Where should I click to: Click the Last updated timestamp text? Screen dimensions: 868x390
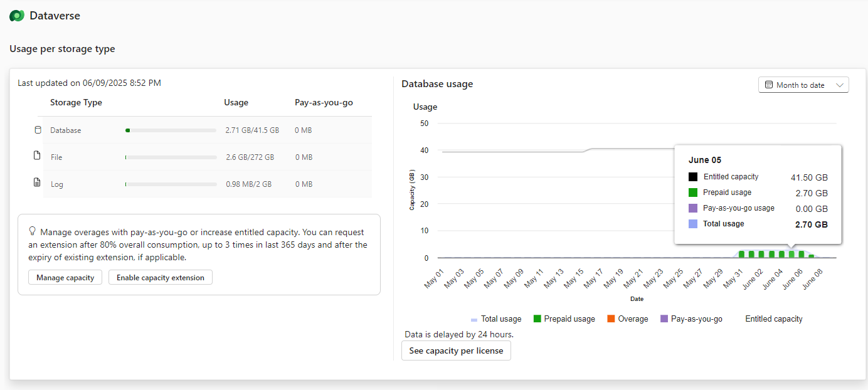click(x=89, y=83)
